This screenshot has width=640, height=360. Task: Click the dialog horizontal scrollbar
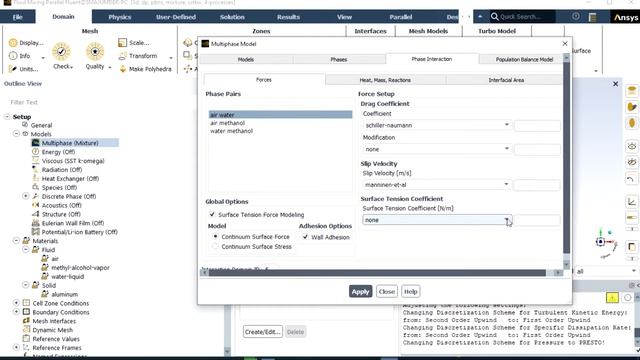377,273
